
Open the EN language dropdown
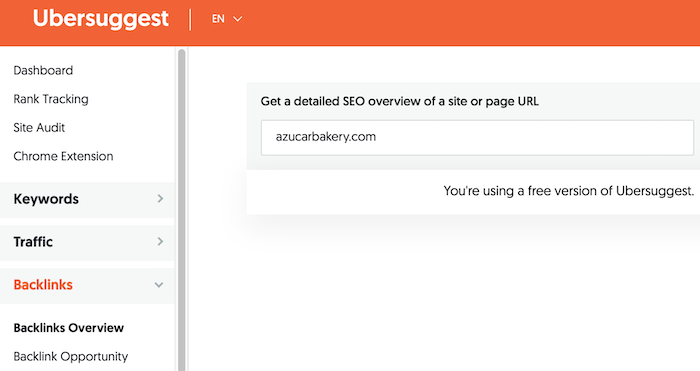pos(227,19)
